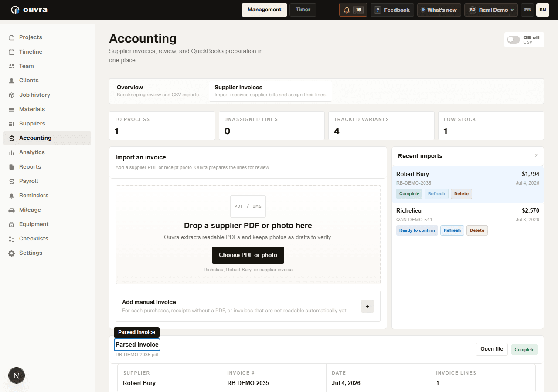
Task: Click the drop zone for supplier PDF
Action: [248, 234]
